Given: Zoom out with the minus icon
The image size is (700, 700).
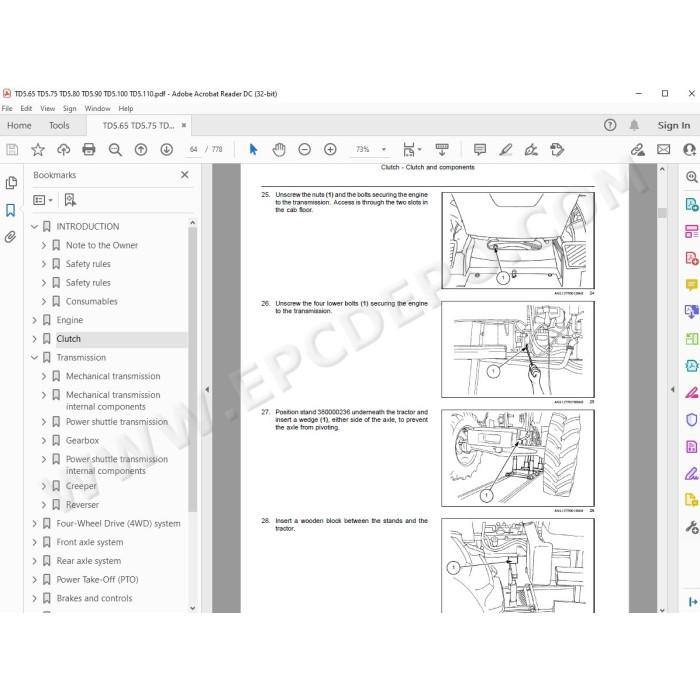Looking at the screenshot, I should tap(304, 149).
